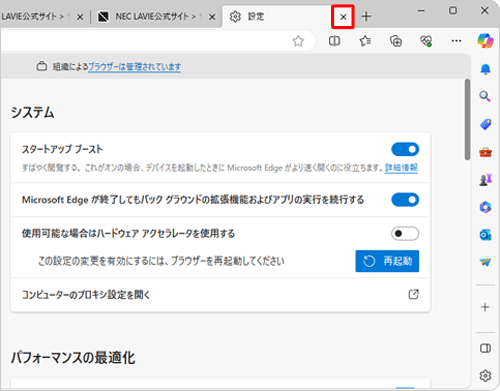This screenshot has width=500, height=391.
Task: Click the restart browser notice text
Action: 161,261
